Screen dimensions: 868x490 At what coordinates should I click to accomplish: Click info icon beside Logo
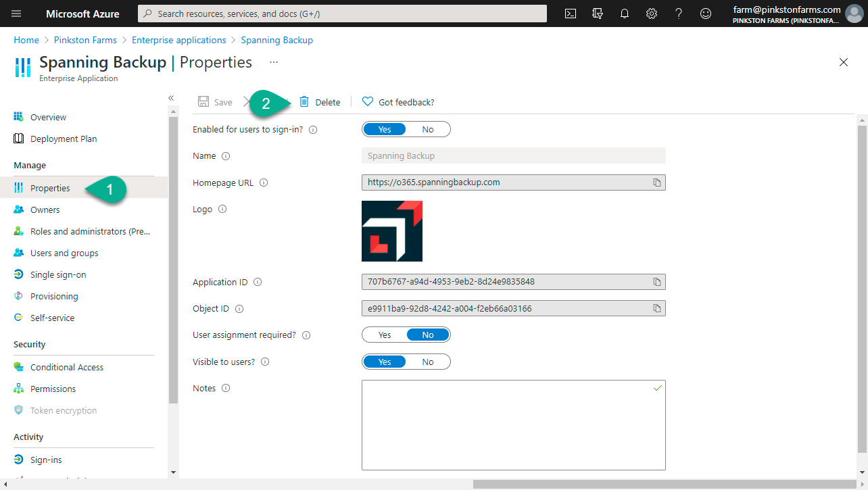point(222,210)
